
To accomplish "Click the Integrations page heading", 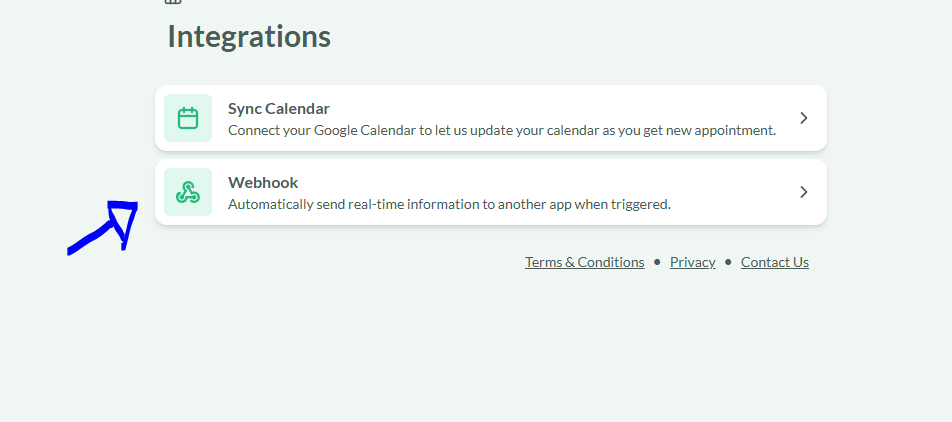I will pyautogui.click(x=249, y=36).
